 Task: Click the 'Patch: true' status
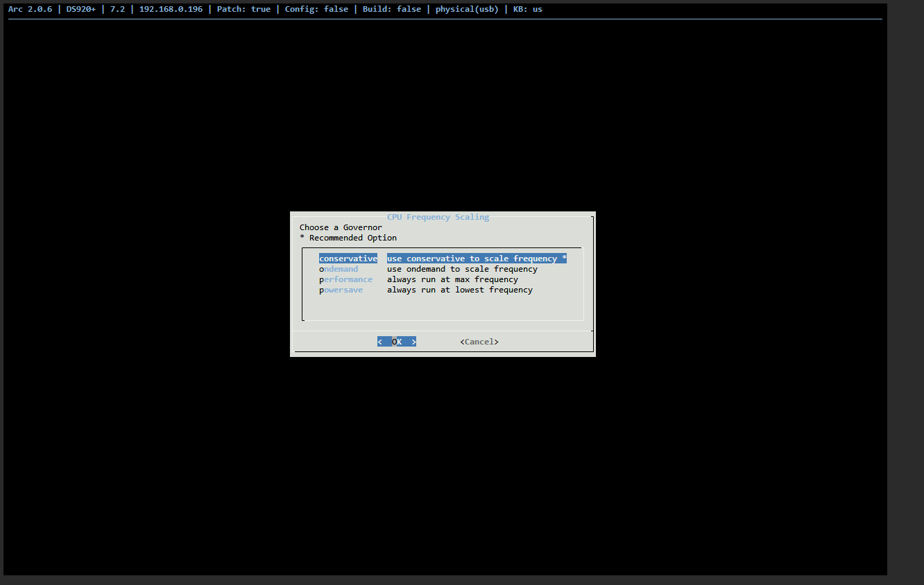243,9
